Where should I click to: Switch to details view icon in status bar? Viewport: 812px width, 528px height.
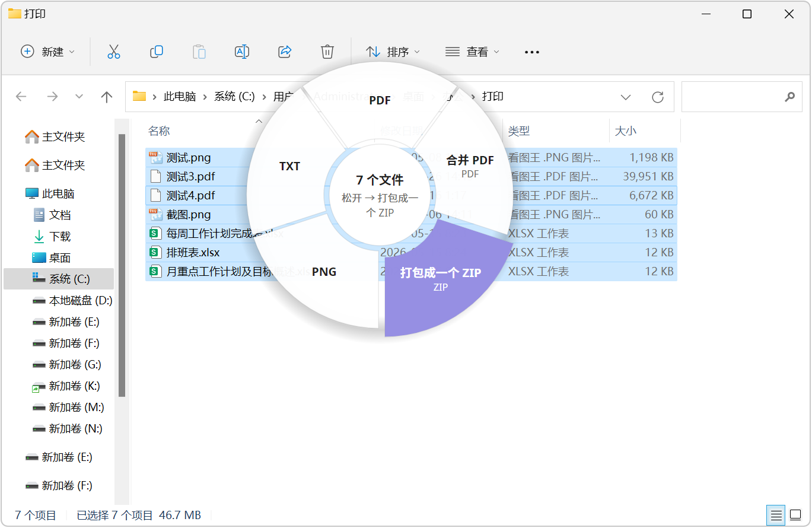[x=775, y=515]
